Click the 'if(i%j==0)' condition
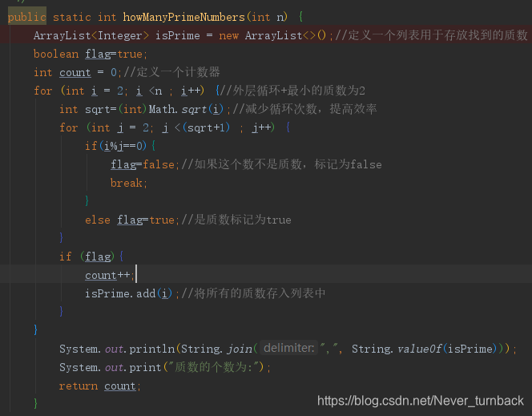The width and height of the screenshot is (532, 416). [x=116, y=146]
